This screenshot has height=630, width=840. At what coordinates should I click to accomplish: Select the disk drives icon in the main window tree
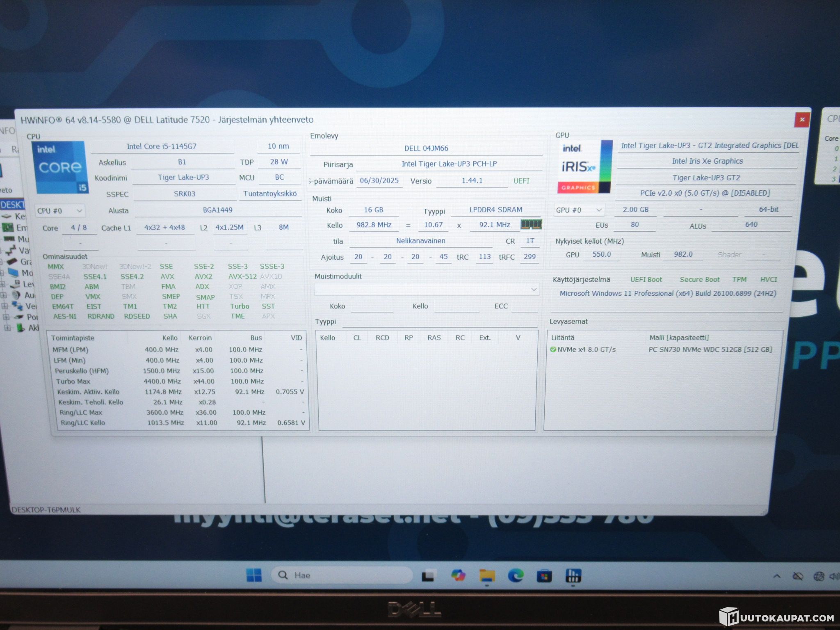click(x=15, y=284)
